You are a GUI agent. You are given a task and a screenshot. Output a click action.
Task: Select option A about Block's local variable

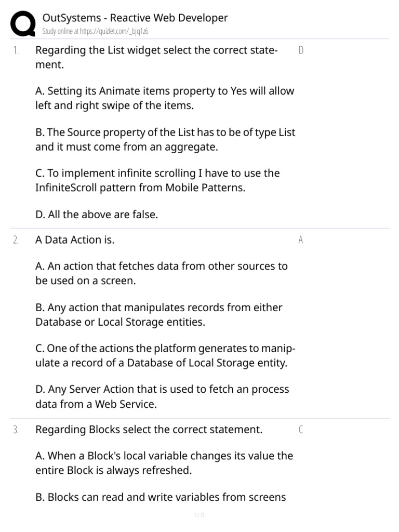click(x=164, y=463)
